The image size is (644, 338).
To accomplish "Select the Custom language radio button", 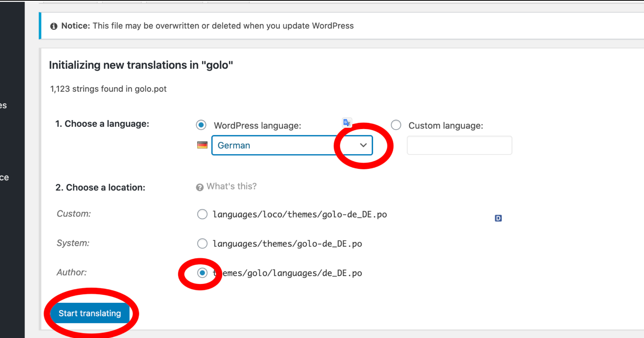I will pos(396,125).
